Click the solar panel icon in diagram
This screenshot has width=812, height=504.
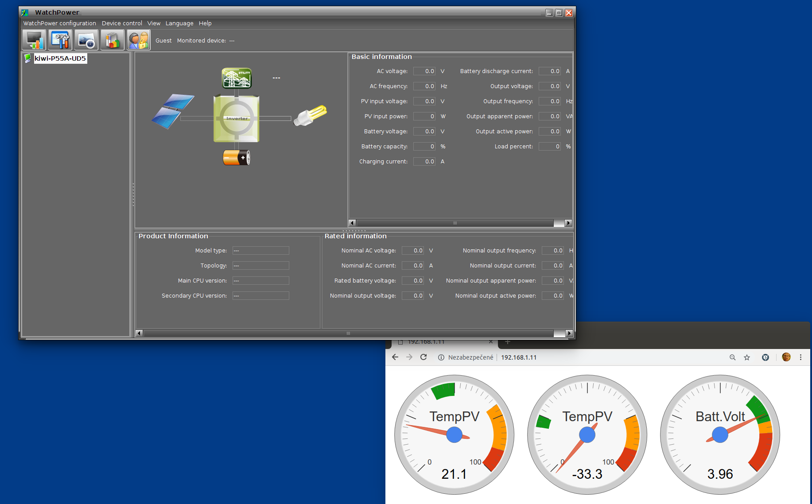coord(172,111)
